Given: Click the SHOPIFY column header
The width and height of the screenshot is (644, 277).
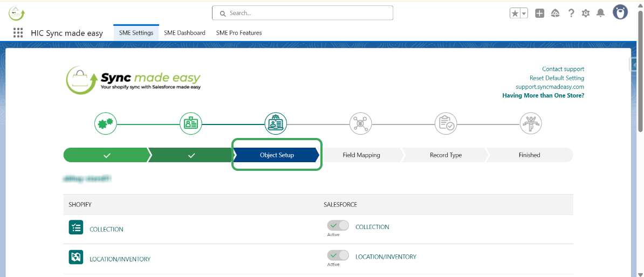Looking at the screenshot, I should click(x=80, y=204).
